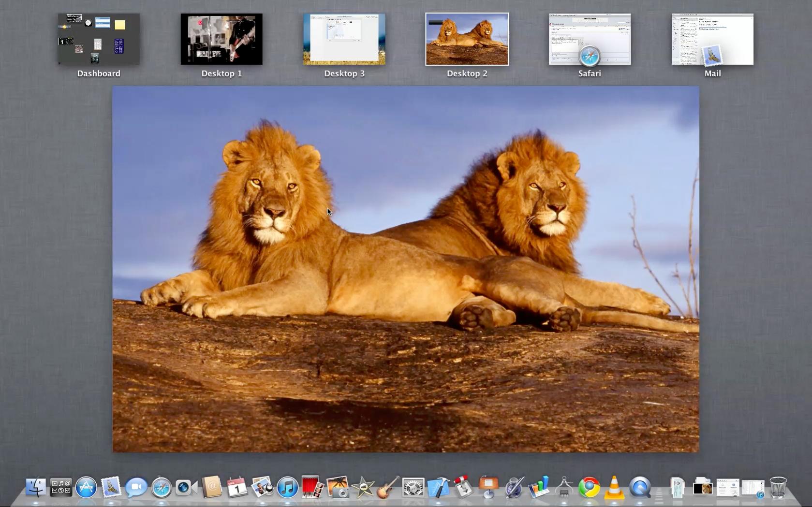
Task: Launch Preview from the Dock
Action: click(x=262, y=487)
